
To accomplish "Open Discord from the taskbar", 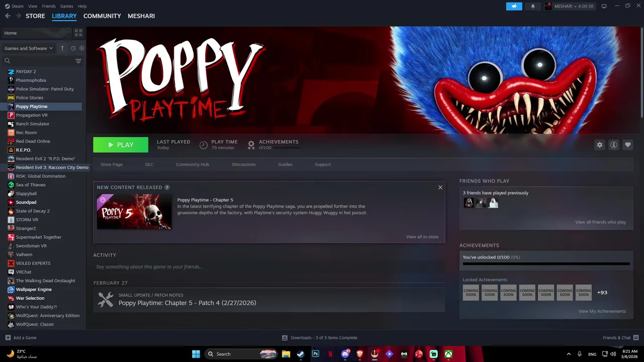I will (345, 354).
